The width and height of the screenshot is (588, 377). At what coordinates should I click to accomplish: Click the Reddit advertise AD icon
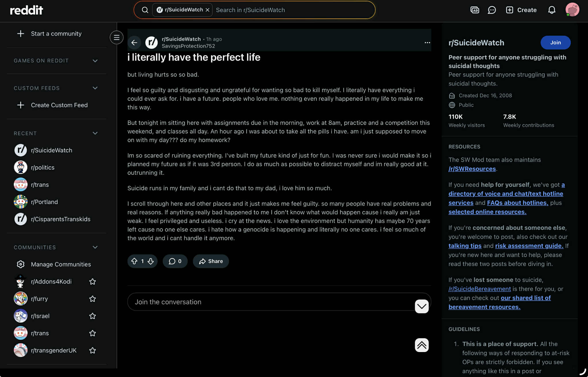click(475, 10)
